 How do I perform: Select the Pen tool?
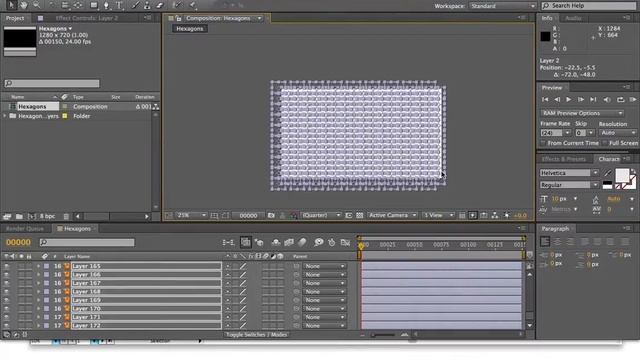[107, 5]
